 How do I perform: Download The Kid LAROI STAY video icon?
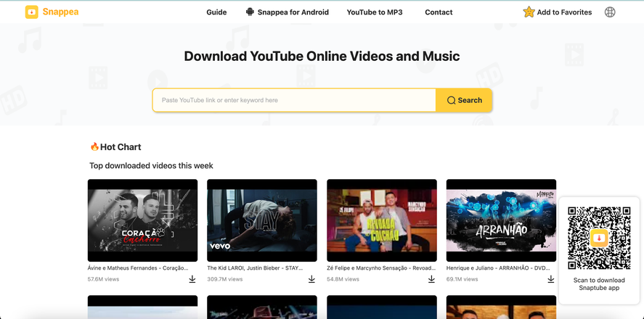[311, 279]
